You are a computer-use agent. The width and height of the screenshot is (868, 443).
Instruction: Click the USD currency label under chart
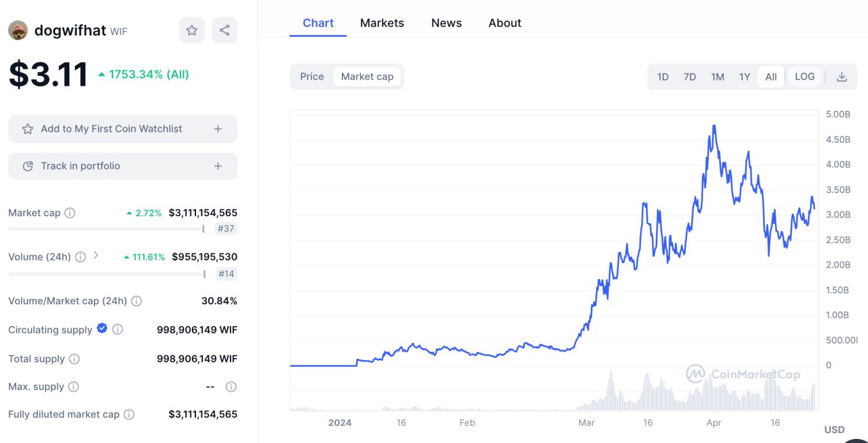tap(834, 430)
